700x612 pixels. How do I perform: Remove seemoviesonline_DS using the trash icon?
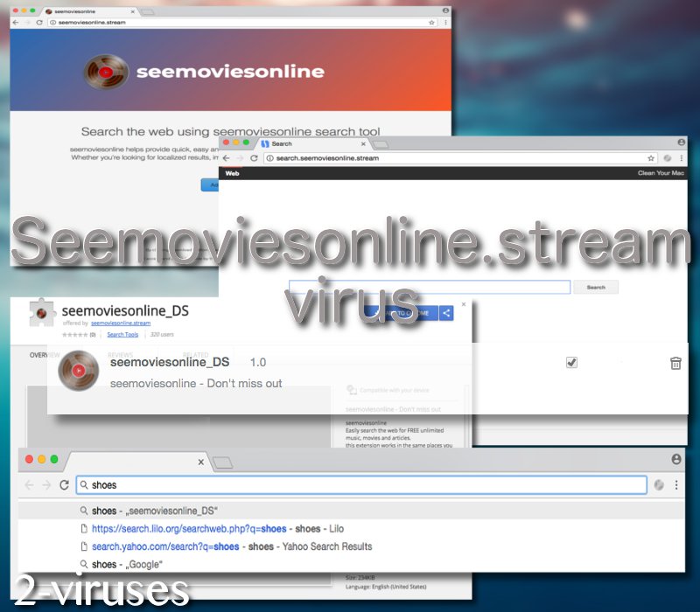(675, 362)
